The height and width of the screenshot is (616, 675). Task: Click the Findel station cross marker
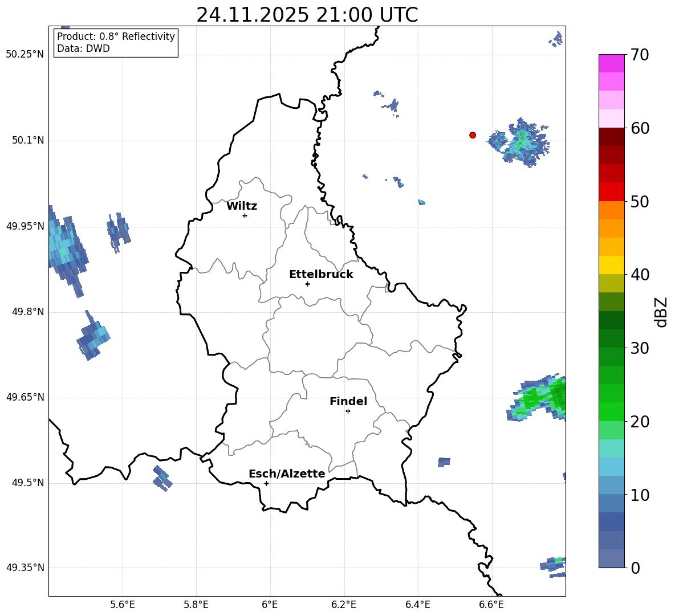point(348,411)
